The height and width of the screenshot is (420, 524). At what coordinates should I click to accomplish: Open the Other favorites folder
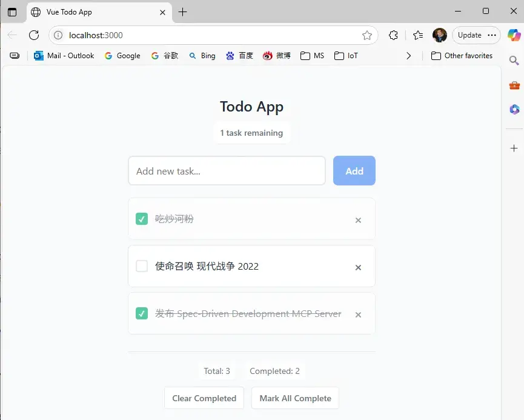coord(461,55)
